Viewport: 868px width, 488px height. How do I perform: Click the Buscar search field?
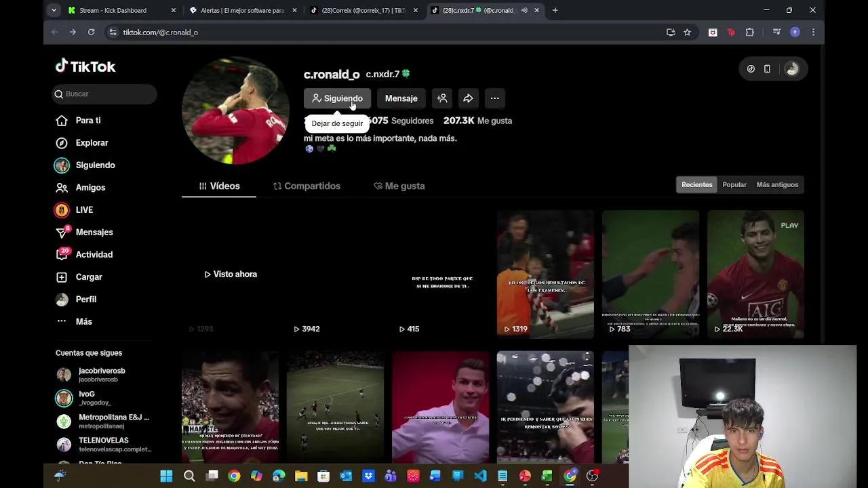106,94
